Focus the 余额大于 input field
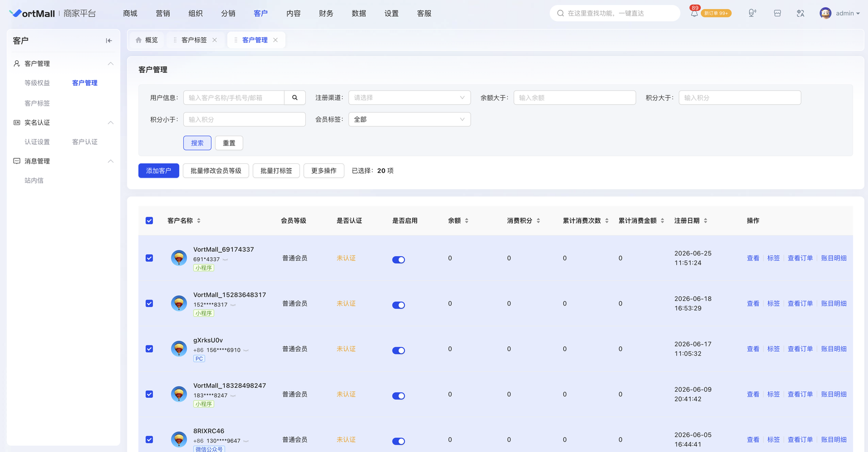The height and width of the screenshot is (452, 868). 575,98
